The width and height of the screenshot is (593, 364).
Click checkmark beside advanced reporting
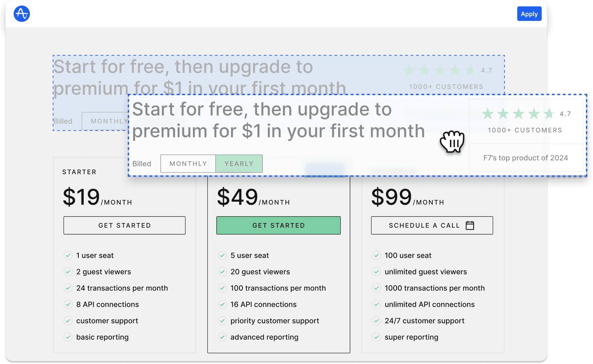point(222,337)
